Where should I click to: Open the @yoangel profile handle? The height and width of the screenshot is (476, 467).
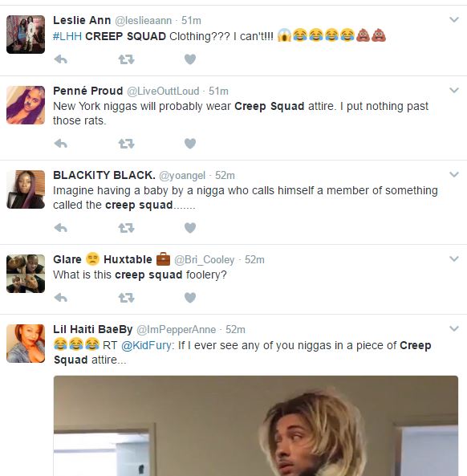click(182, 176)
